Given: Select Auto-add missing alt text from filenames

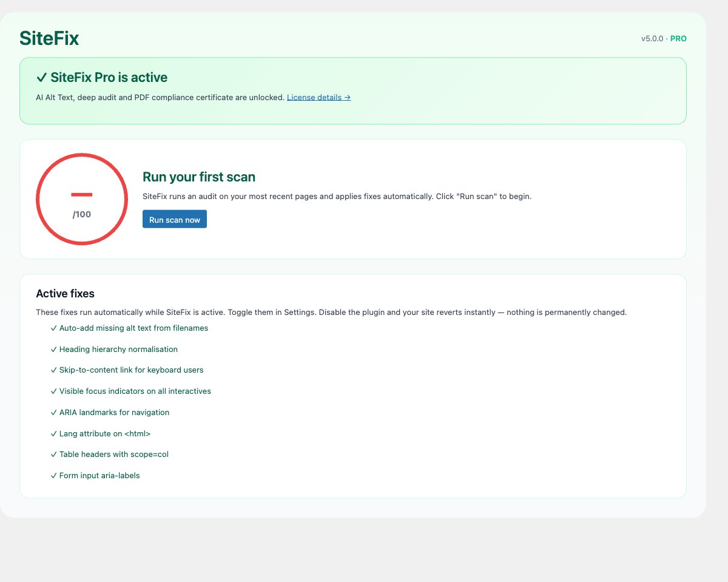Looking at the screenshot, I should (129, 328).
